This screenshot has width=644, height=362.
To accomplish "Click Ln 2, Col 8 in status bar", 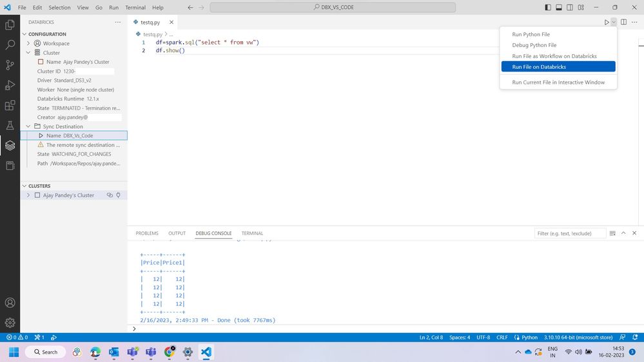I will click(431, 337).
